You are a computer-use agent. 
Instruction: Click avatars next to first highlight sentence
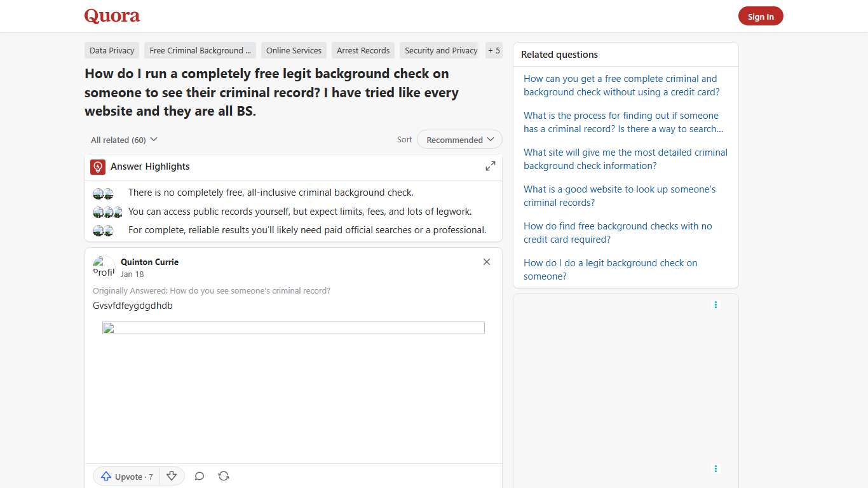pos(103,193)
